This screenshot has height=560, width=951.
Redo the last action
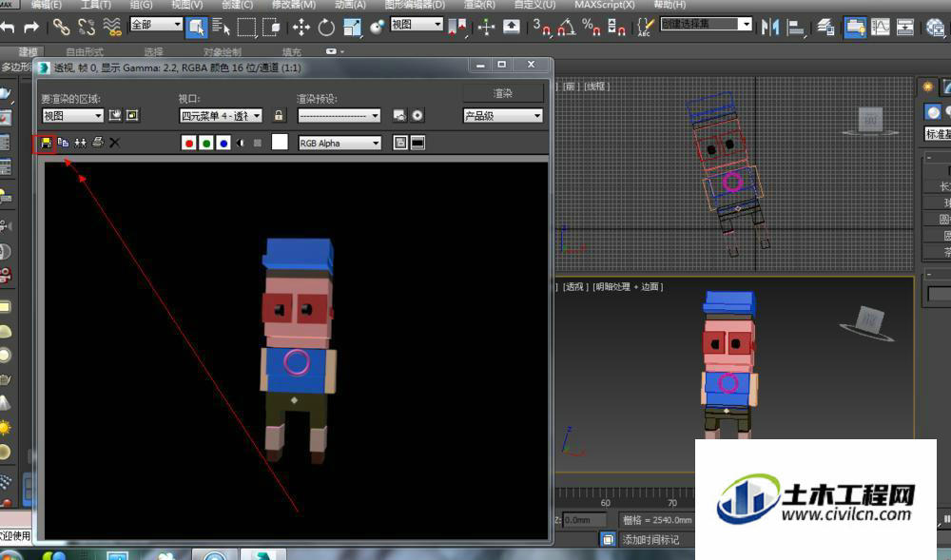coord(31,28)
